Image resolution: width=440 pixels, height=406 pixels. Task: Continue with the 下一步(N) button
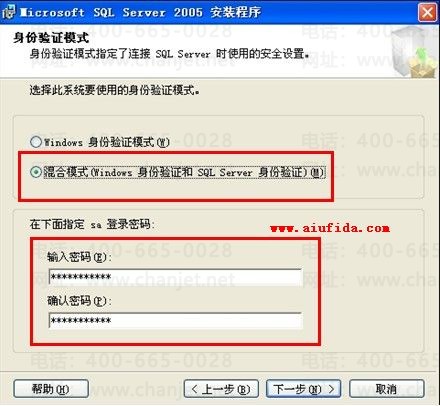(x=303, y=389)
